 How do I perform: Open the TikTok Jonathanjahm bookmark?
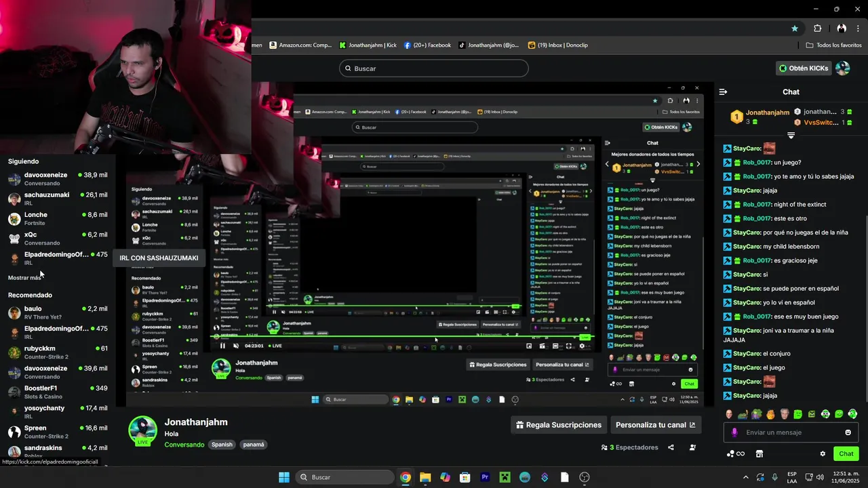[x=488, y=45]
